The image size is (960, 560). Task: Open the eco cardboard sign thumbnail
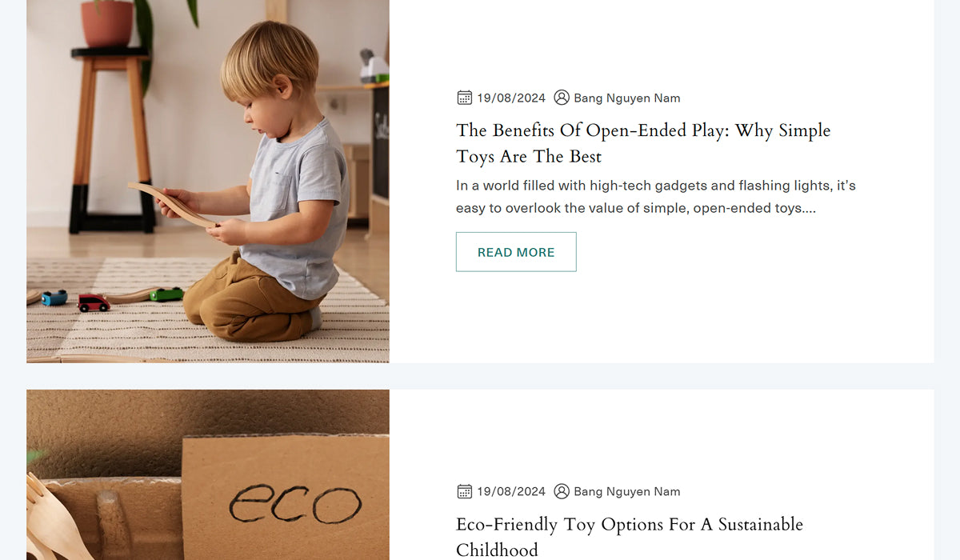[x=208, y=475]
